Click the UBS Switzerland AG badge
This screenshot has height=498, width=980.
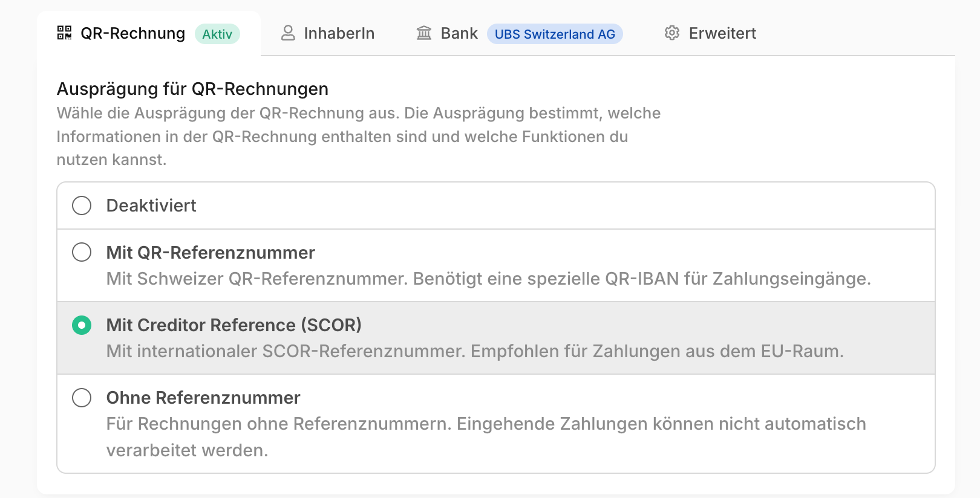tap(555, 34)
